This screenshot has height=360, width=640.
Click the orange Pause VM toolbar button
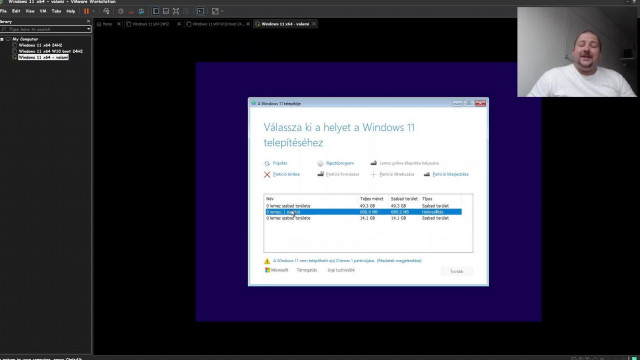click(86, 11)
